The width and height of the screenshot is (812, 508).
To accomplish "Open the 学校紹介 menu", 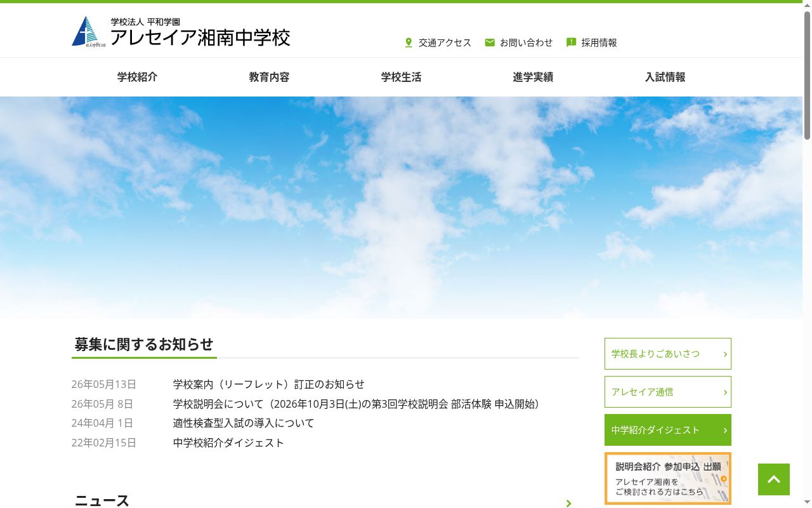I will pyautogui.click(x=137, y=77).
